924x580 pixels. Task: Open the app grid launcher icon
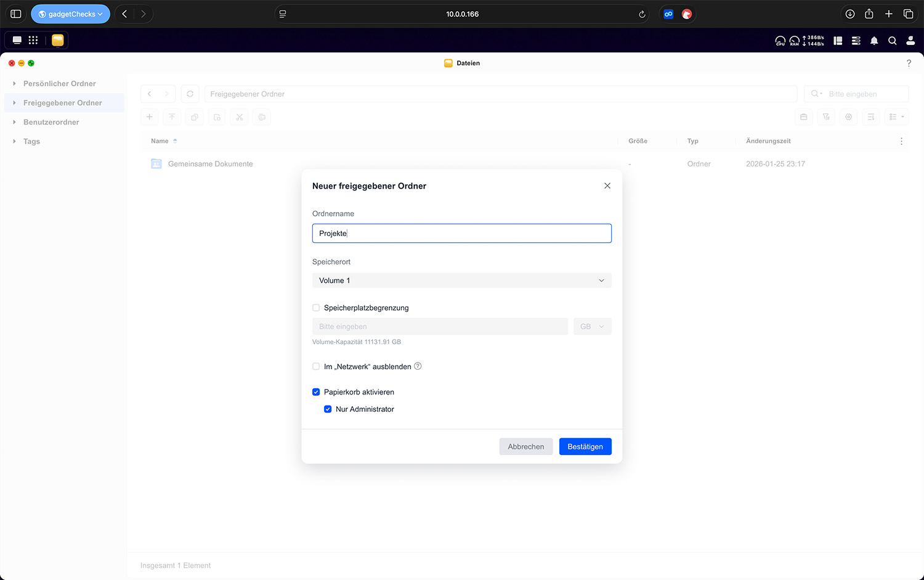pos(33,40)
